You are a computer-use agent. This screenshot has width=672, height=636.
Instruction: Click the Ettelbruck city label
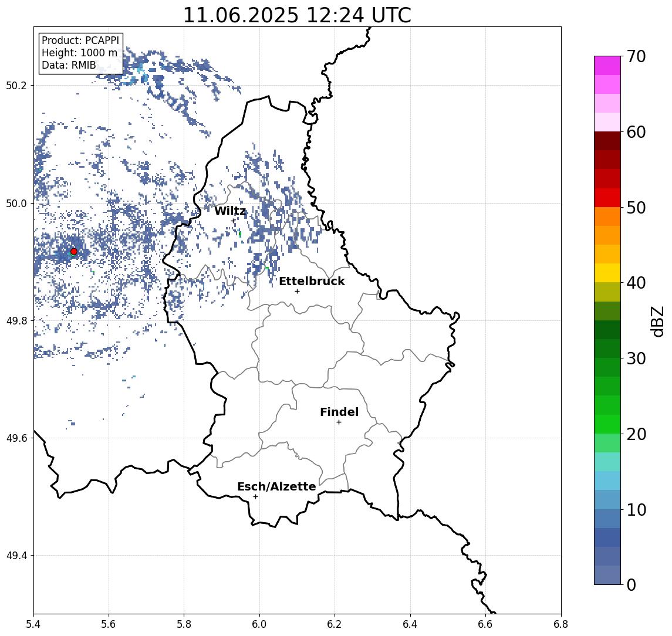tap(312, 281)
